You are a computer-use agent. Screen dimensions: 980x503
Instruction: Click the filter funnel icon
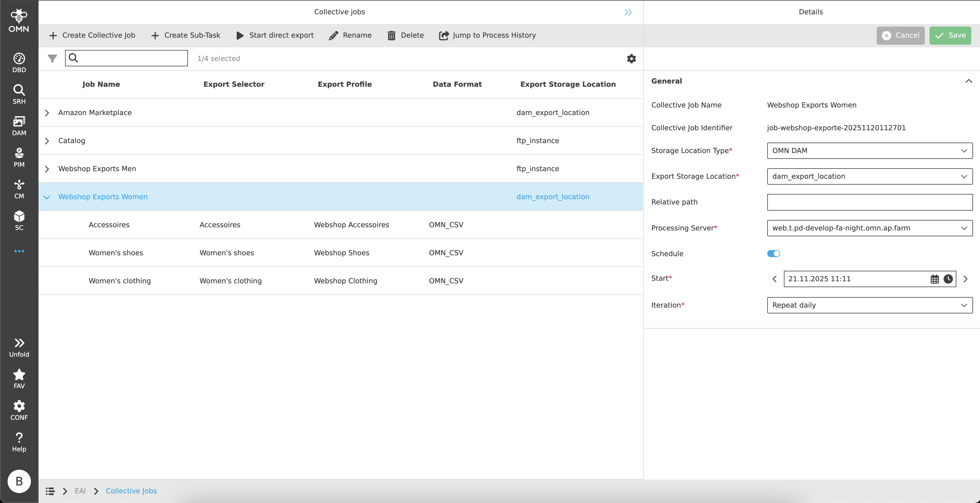click(x=52, y=59)
